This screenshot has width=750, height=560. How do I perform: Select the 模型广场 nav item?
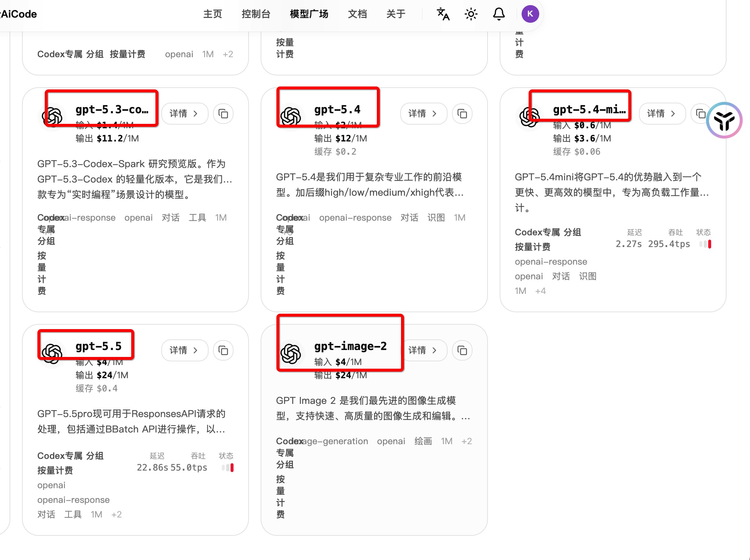(x=309, y=14)
